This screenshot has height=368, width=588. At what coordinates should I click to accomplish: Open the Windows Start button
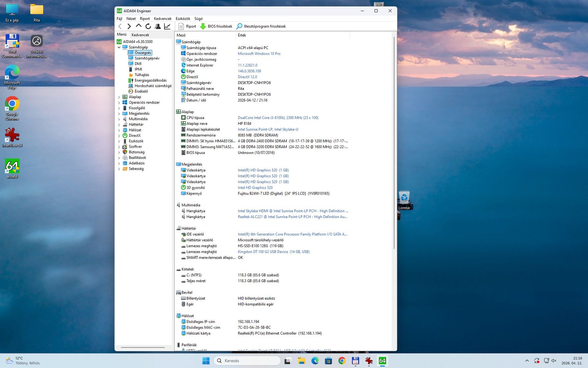click(x=206, y=361)
